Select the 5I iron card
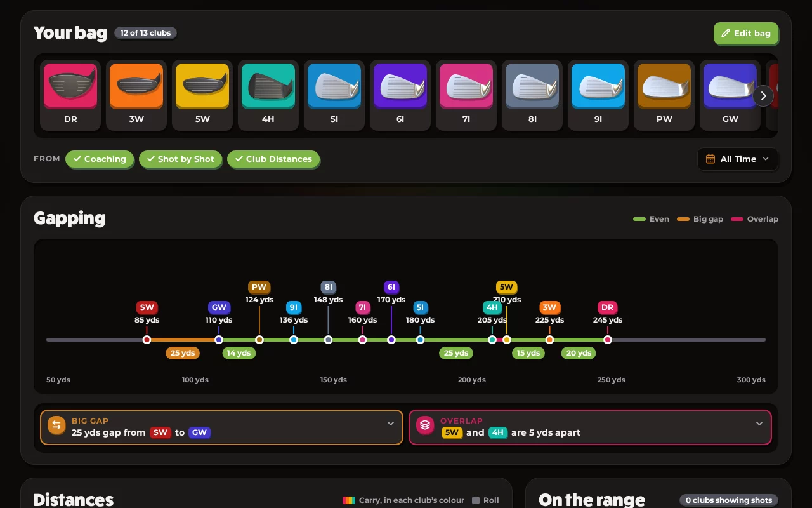This screenshot has width=812, height=508. (334, 95)
